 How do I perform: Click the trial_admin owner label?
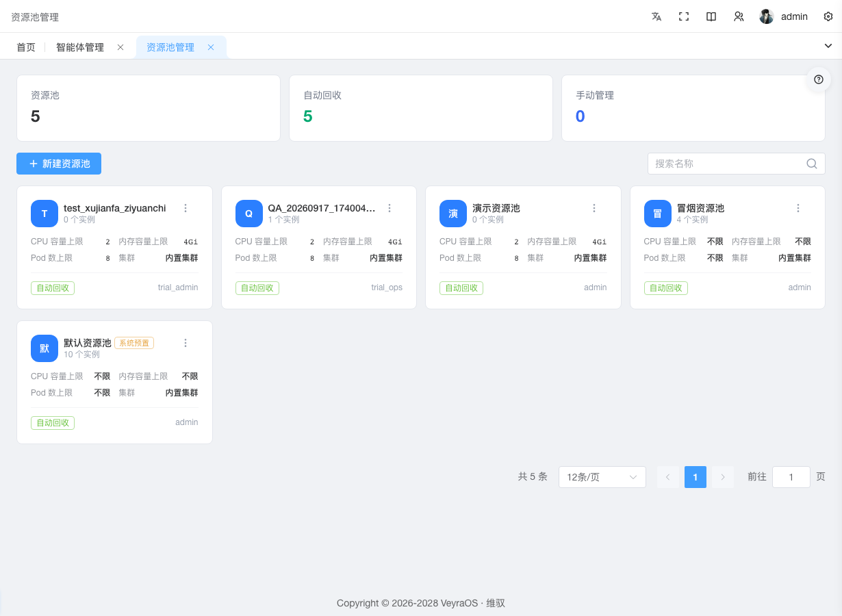178,287
